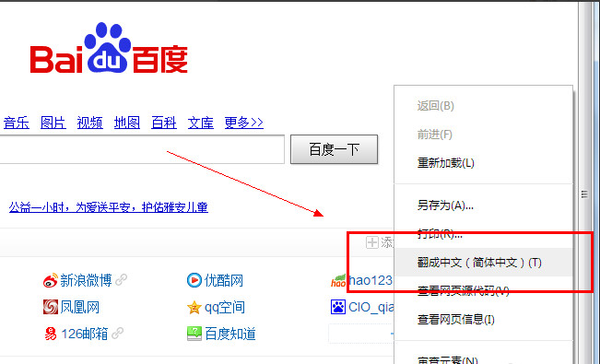Click the 新浪微博 Weibo icon
Screen dimensions: 600x364
tap(50, 280)
